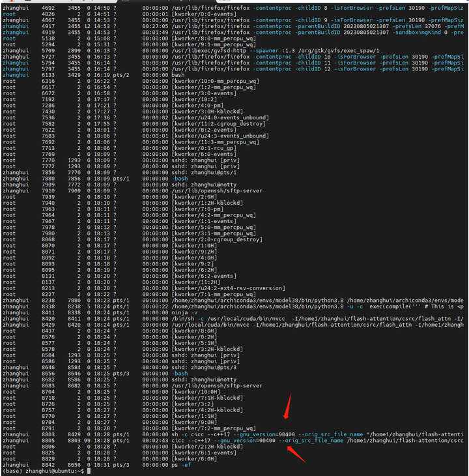The height and width of the screenshot is (476, 469).
Task: Select "[kworker/u24:3-events_unbound]" process name
Action: [x=220, y=136]
